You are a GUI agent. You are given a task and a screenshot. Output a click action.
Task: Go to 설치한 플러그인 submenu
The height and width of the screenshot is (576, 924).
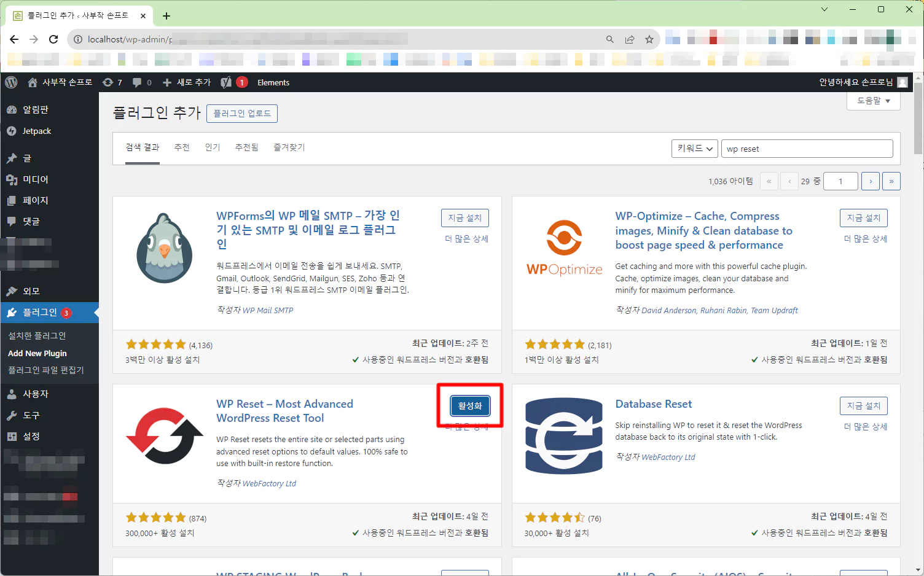37,336
